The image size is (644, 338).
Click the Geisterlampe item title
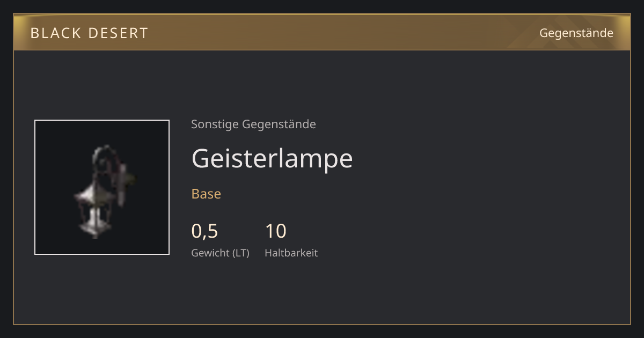click(x=272, y=158)
